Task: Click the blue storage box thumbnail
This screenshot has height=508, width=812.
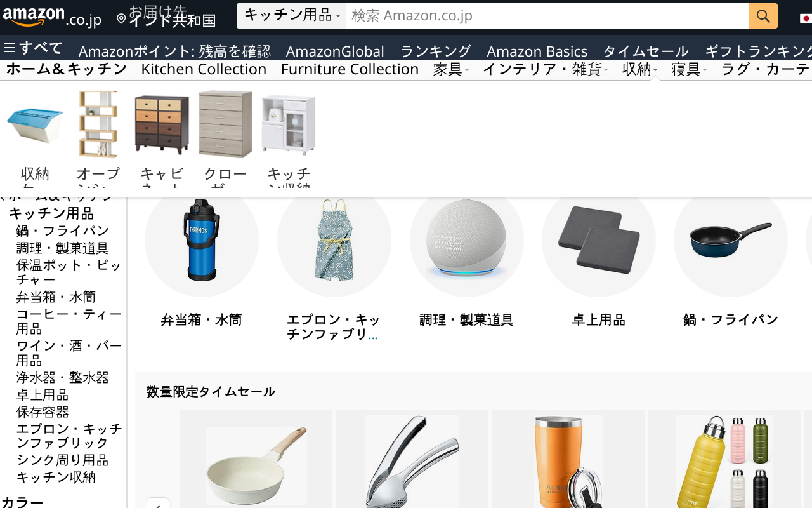Action: [x=35, y=124]
